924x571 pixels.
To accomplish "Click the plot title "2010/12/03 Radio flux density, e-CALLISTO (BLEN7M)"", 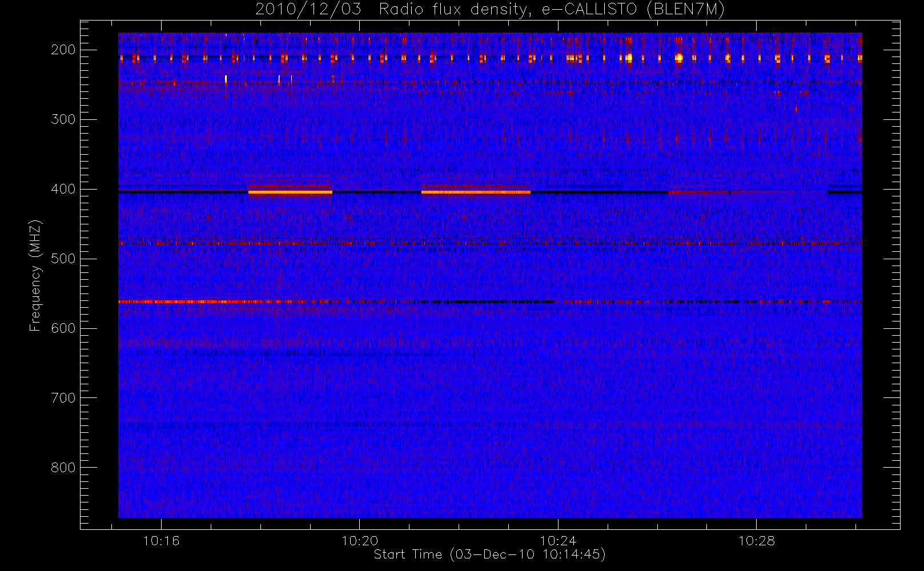I will (x=489, y=10).
